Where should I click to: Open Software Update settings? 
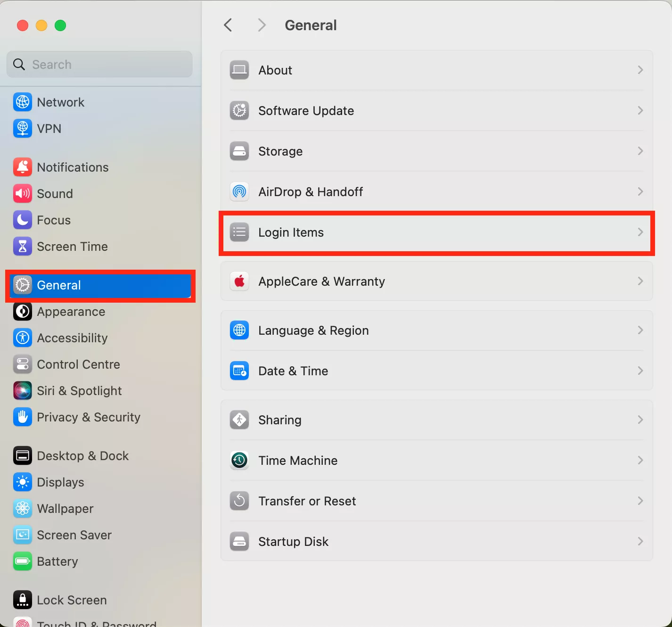[x=306, y=111]
